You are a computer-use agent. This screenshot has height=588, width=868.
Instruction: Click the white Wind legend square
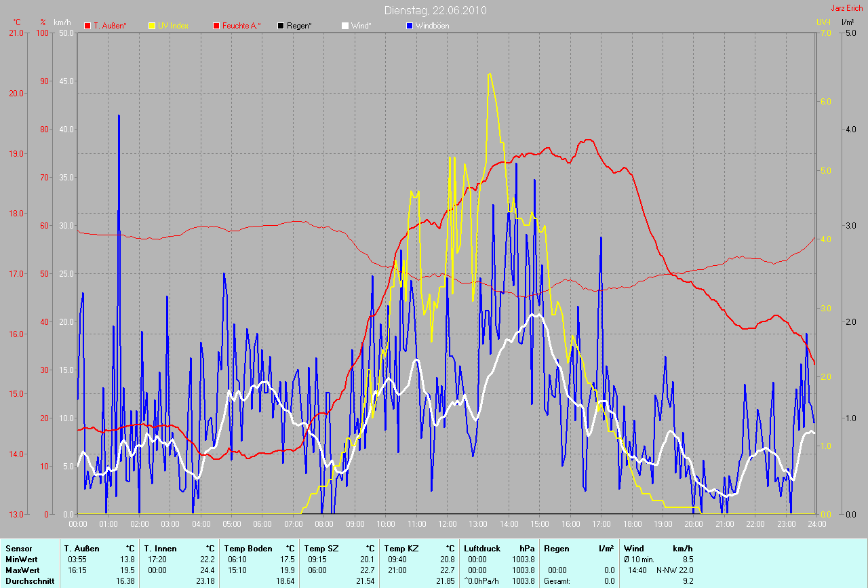[x=345, y=26]
